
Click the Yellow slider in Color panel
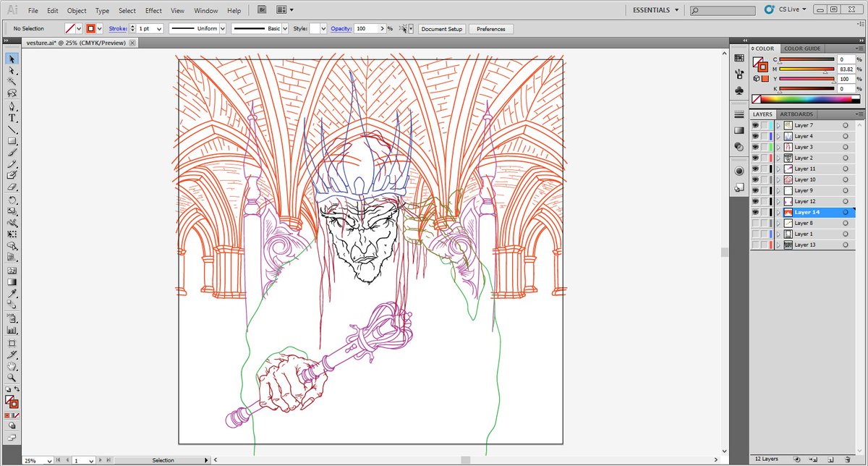pos(807,80)
